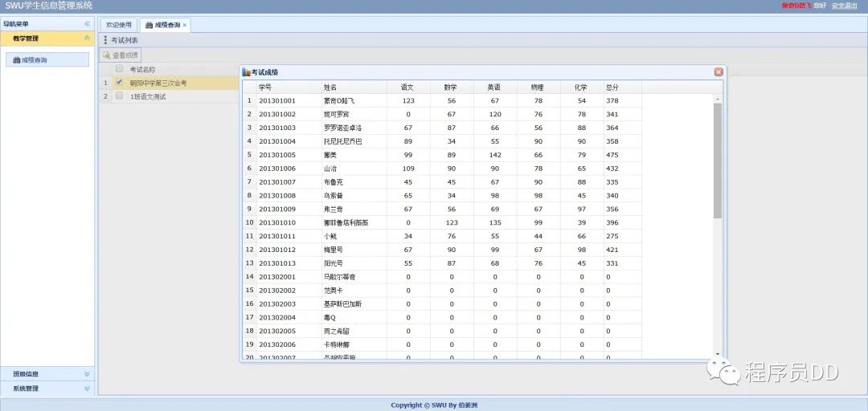Click the name 雨之希留
This screenshot has width=868, height=411.
click(337, 332)
